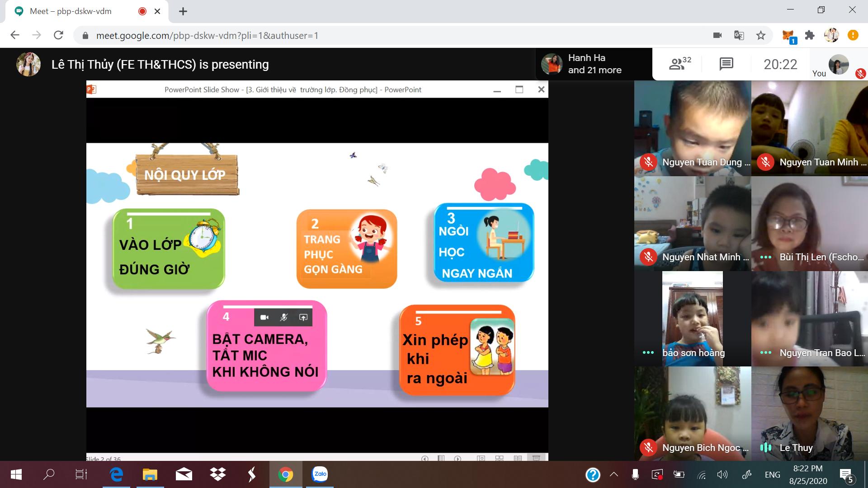868x488 pixels.
Task: Click the presenter avatar picture
Action: tap(28, 64)
